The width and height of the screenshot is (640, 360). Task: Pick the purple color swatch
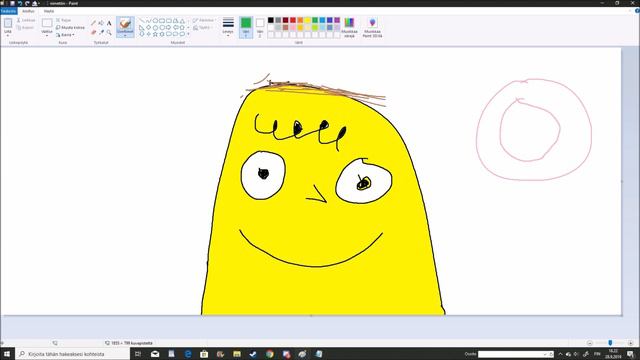click(337, 20)
